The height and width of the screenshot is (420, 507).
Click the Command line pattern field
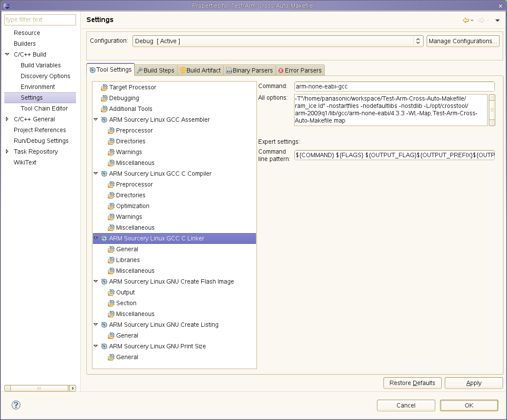[394, 155]
